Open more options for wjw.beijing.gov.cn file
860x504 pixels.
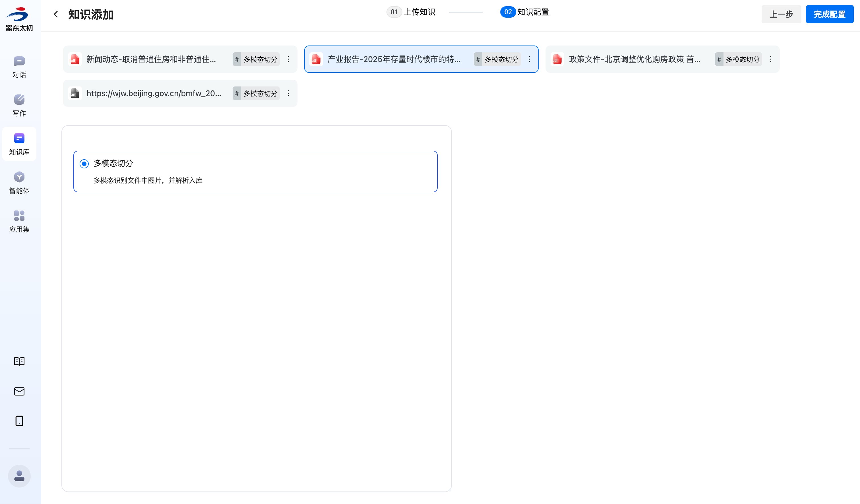tap(288, 94)
